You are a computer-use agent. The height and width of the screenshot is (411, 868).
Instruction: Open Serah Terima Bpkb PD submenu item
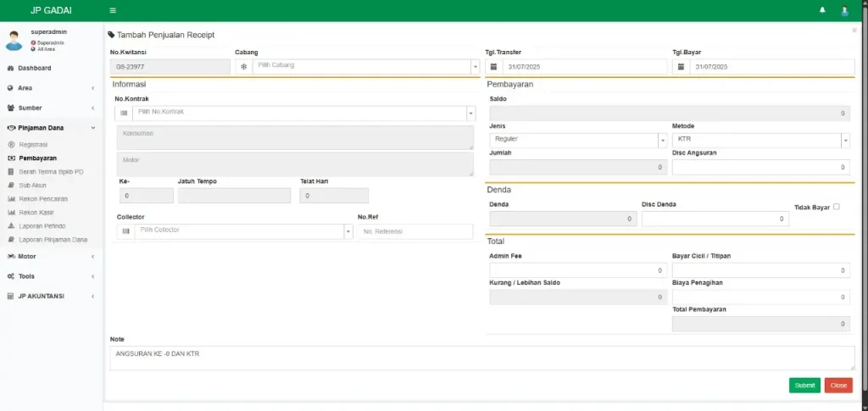pos(52,171)
